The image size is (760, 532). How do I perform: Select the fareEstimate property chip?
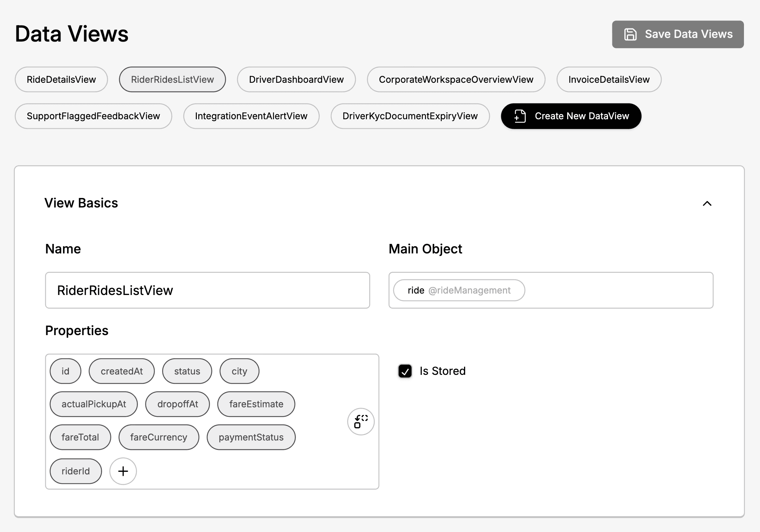[x=256, y=404]
